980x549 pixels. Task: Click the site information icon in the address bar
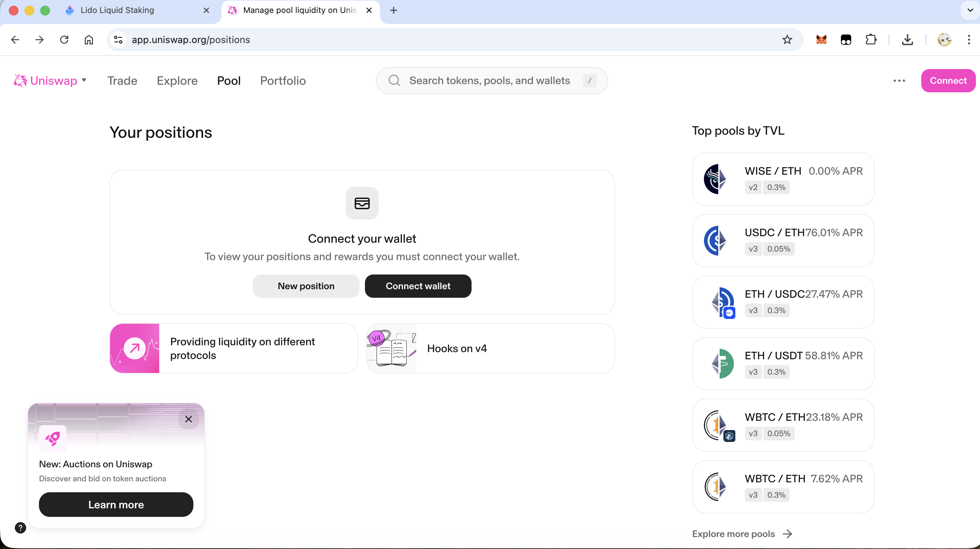pos(118,40)
